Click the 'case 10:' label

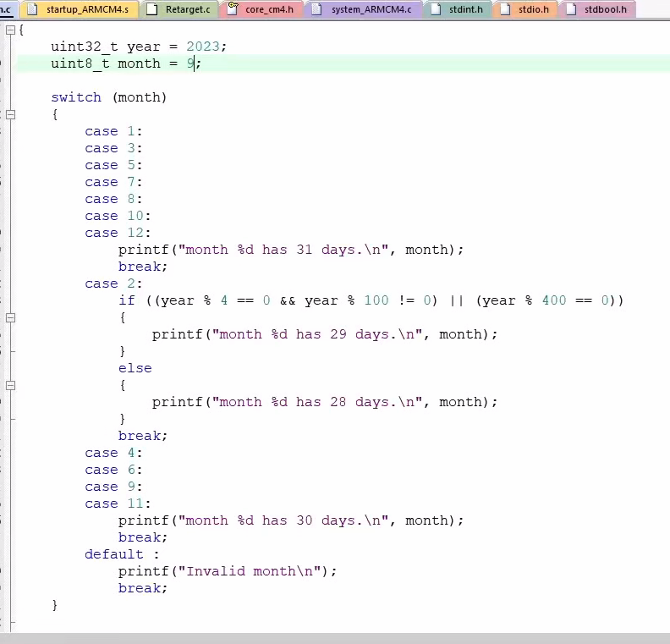pos(118,216)
